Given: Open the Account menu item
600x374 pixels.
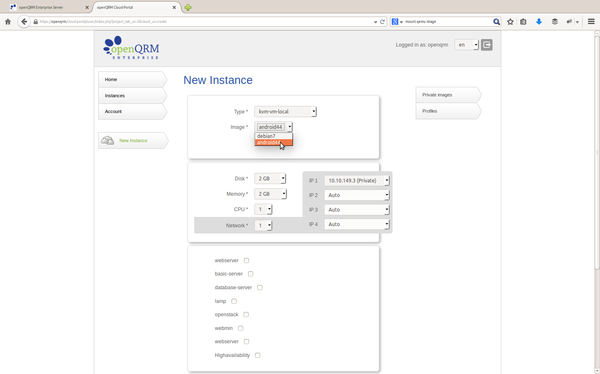Looking at the screenshot, I should pos(132,111).
